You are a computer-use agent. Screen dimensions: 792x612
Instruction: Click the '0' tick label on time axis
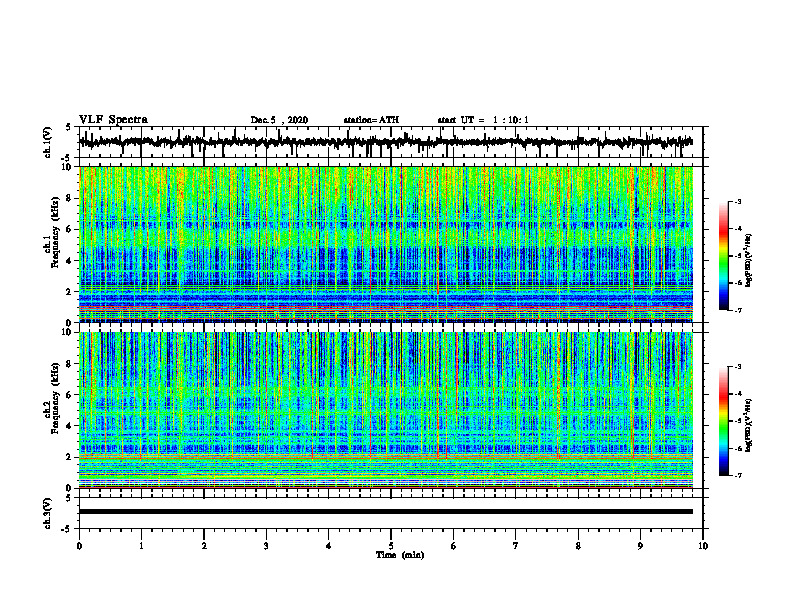(x=79, y=546)
